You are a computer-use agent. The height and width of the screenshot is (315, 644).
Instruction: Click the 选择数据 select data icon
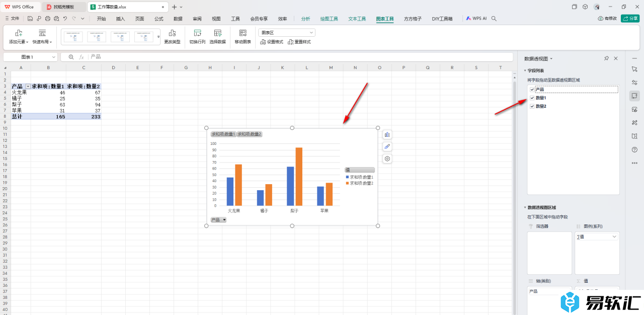point(217,33)
